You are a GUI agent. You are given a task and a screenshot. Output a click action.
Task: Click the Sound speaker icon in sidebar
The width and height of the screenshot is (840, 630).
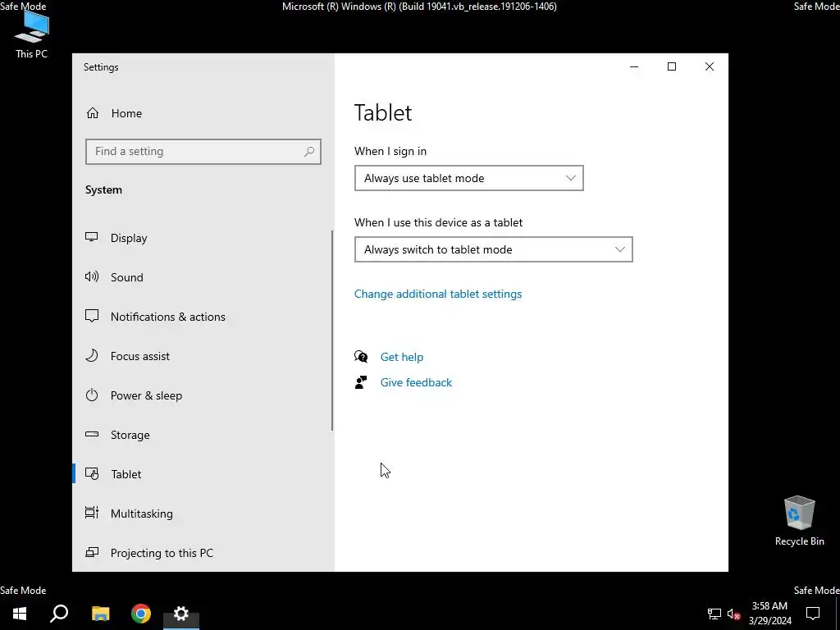click(92, 276)
